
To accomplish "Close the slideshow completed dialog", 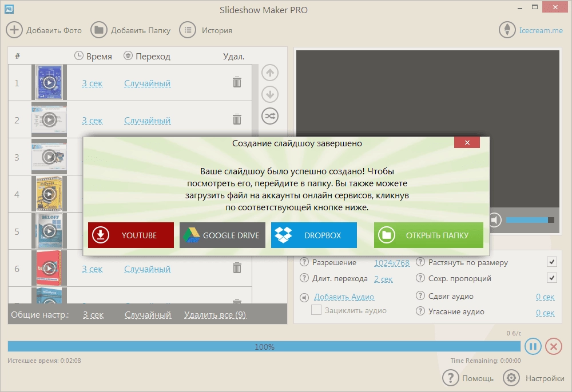I will click(x=467, y=142).
